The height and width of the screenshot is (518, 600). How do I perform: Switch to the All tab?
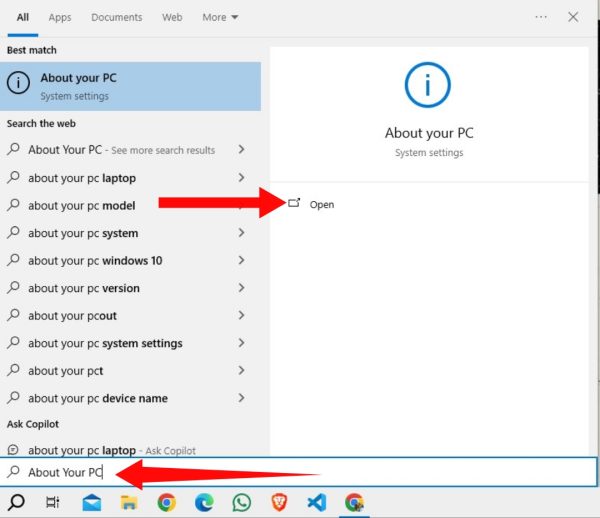pos(23,17)
